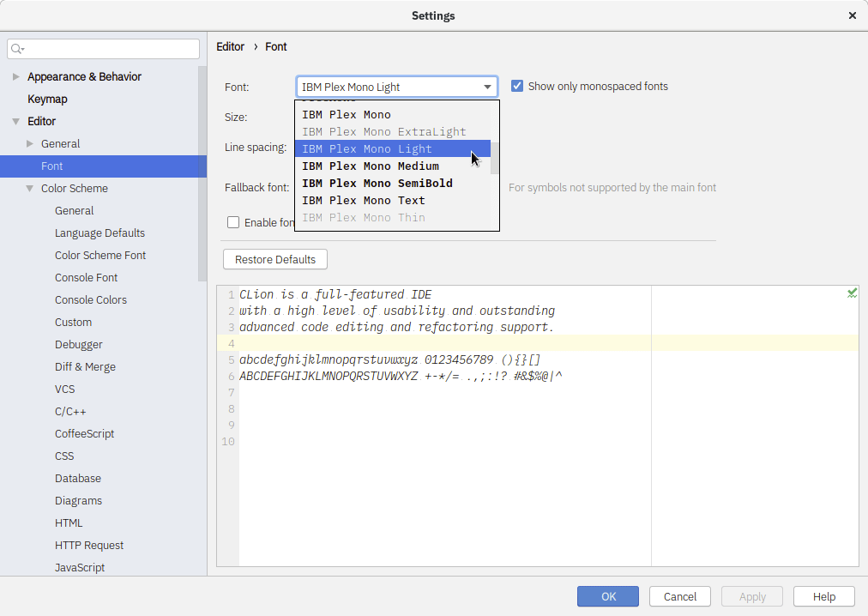Choose IBM Plex Mono ExtraLight font

tap(383, 132)
